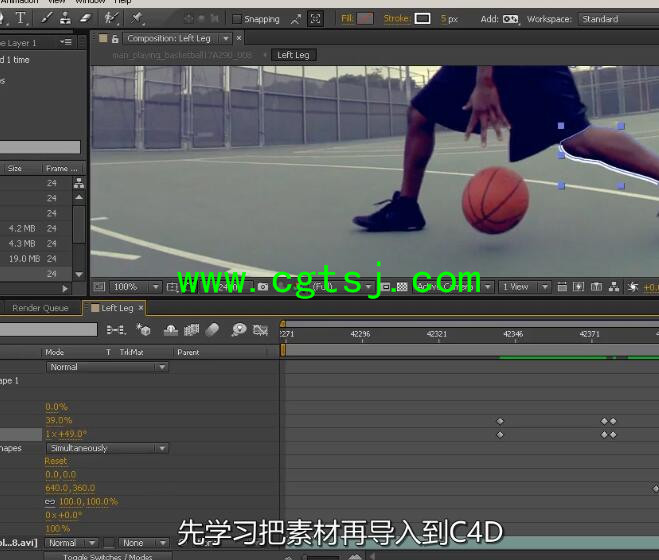
Task: Open the 100% magnification dropdown
Action: pyautogui.click(x=136, y=287)
